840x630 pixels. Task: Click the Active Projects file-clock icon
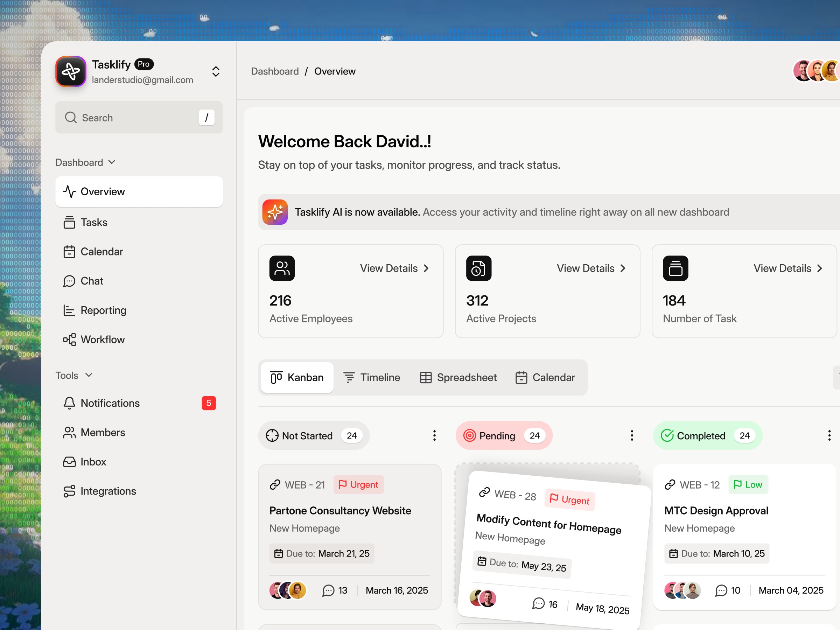pos(479,268)
